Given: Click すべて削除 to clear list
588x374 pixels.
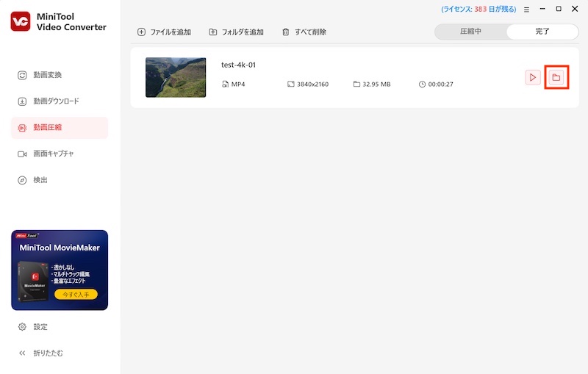Looking at the screenshot, I should pos(304,32).
